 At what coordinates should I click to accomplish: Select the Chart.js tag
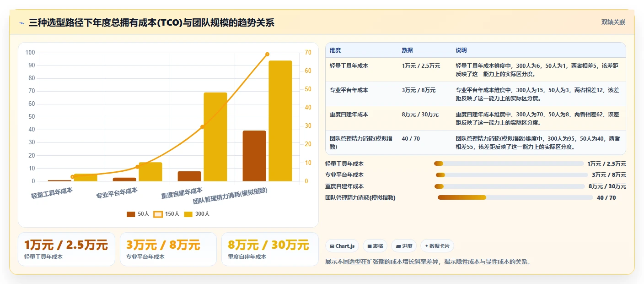(342, 246)
